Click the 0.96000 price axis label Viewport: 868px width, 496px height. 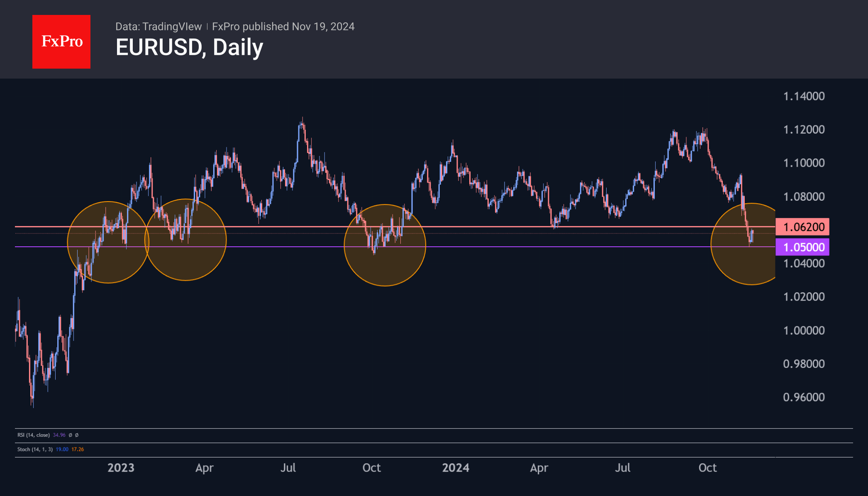803,397
